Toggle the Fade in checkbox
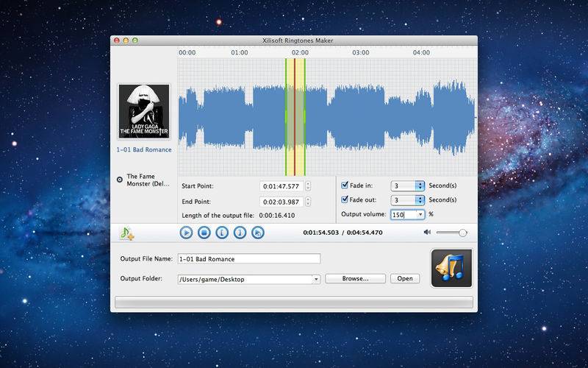Viewport: 588px width, 368px height. tap(345, 185)
